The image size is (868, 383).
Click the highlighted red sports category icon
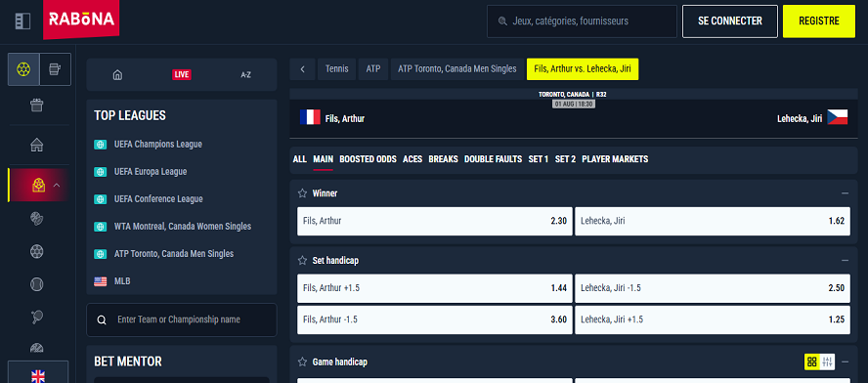pos(39,185)
